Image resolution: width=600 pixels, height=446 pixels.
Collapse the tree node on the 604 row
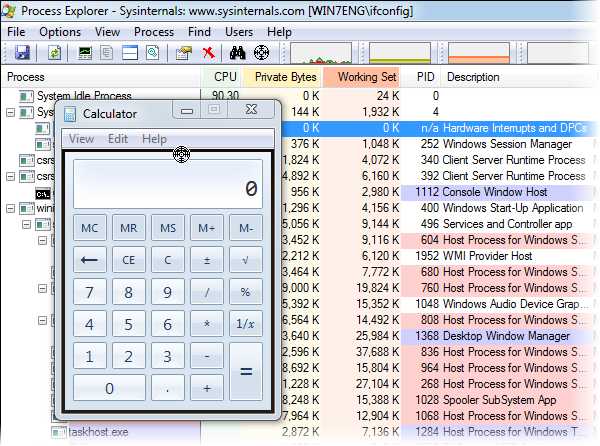42,240
